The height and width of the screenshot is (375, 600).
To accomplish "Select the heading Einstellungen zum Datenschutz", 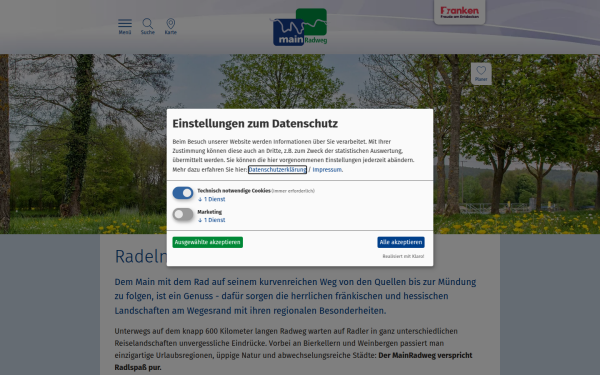I will (x=255, y=124).
